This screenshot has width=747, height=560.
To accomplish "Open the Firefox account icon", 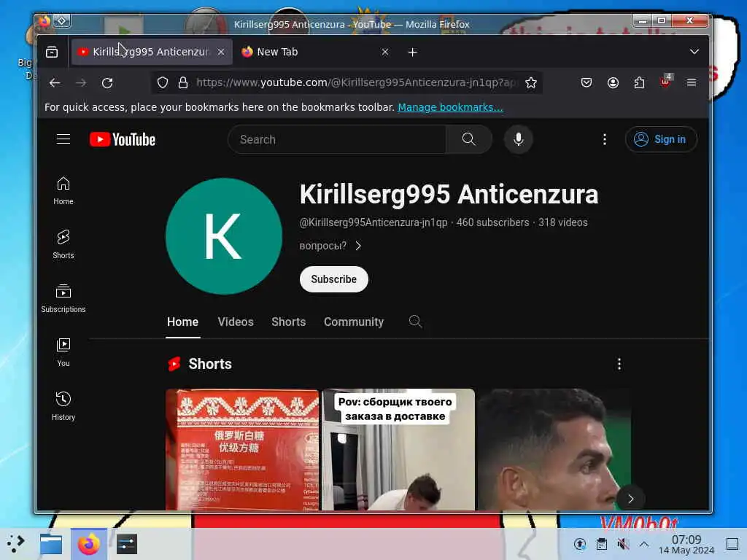I will 613,83.
